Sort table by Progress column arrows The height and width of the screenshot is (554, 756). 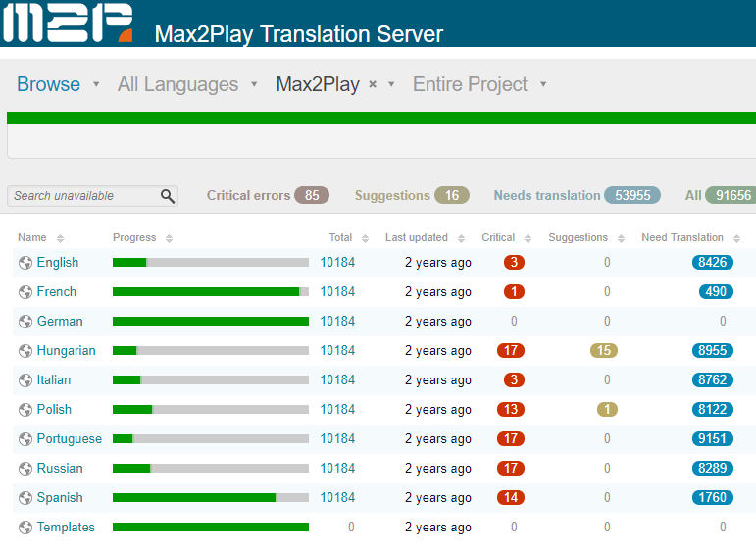pyautogui.click(x=169, y=238)
